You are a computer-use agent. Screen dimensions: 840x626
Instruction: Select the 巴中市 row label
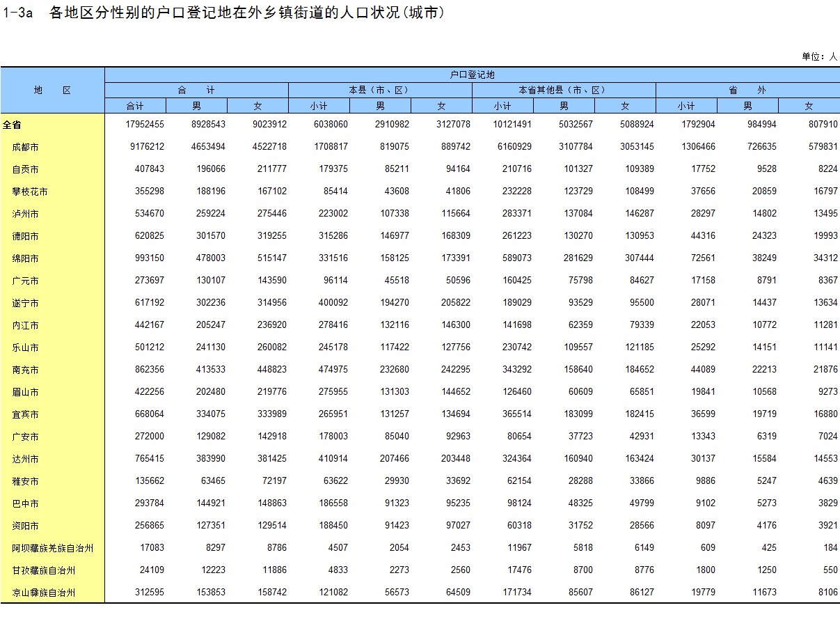pyautogui.click(x=25, y=504)
